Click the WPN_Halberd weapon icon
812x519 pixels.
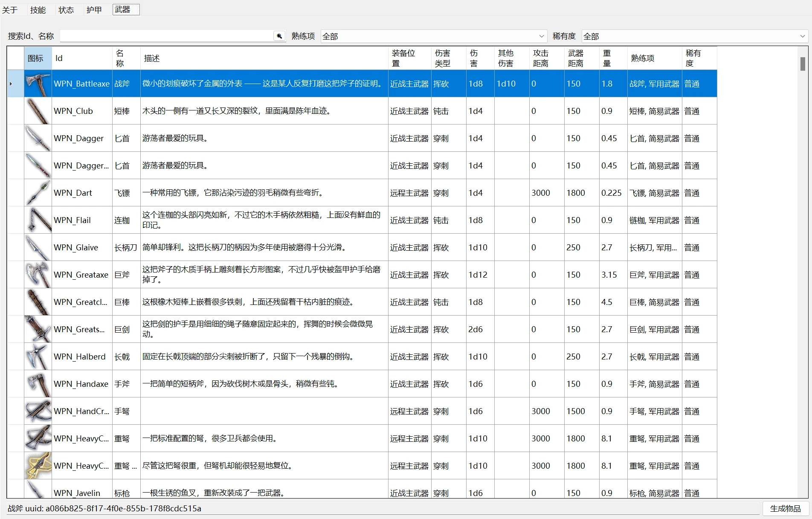38,357
